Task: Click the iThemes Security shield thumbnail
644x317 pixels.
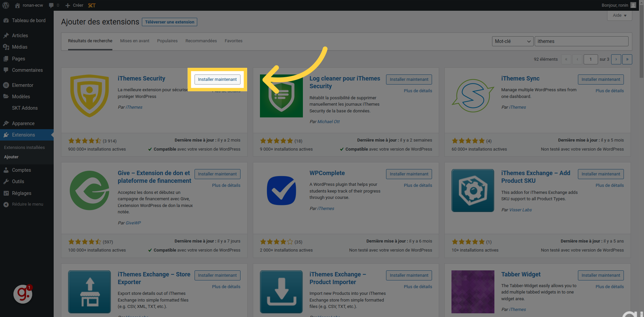Action: (90, 96)
